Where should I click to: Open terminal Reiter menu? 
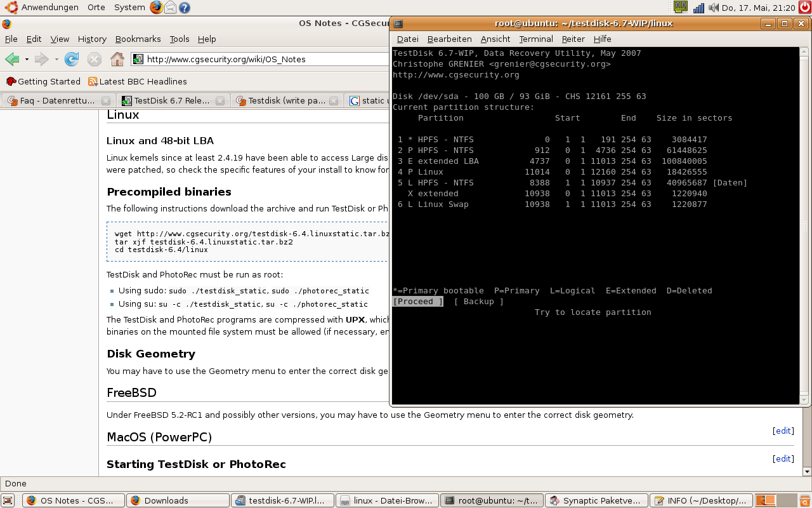click(x=573, y=39)
